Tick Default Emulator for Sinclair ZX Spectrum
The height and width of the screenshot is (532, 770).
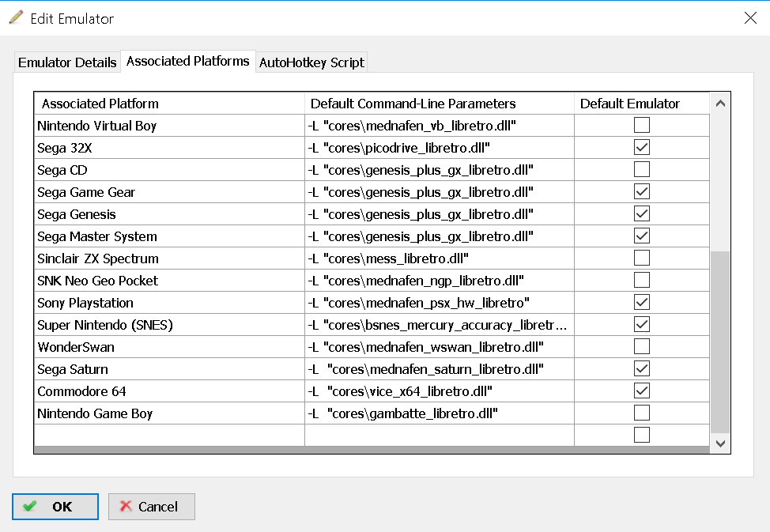click(641, 258)
